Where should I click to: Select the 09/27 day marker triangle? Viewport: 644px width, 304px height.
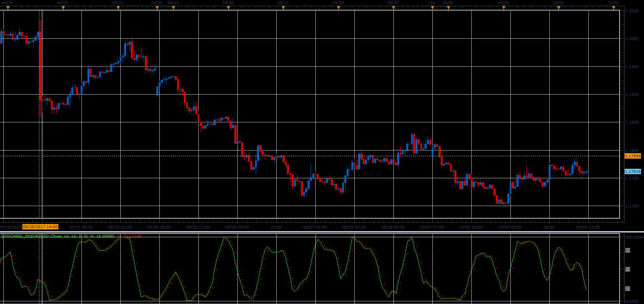283,8
